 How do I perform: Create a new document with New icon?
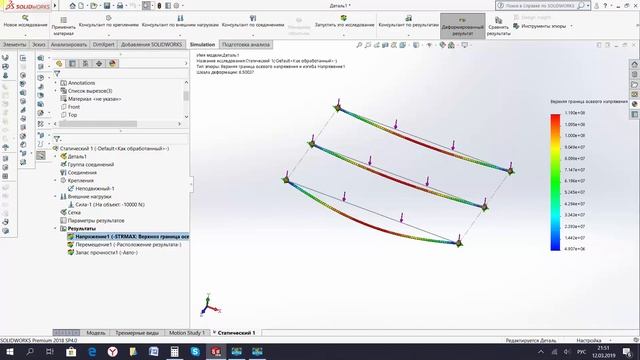(x=81, y=6)
